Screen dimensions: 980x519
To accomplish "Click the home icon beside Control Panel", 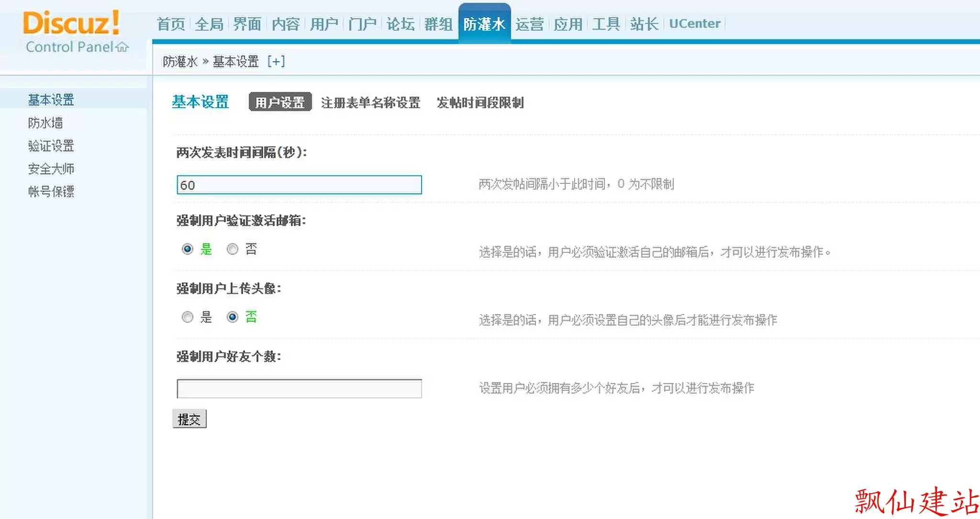I will [x=122, y=47].
